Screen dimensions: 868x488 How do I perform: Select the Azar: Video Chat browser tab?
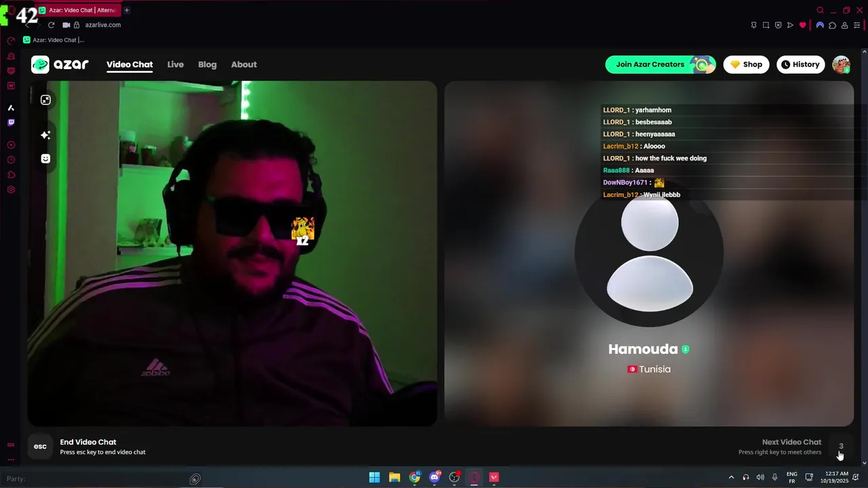[78, 10]
